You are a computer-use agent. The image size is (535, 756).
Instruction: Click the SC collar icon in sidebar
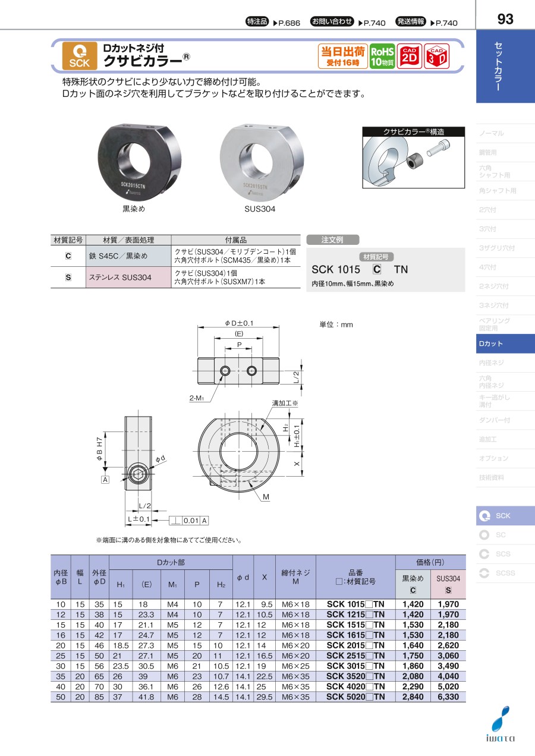click(x=484, y=535)
